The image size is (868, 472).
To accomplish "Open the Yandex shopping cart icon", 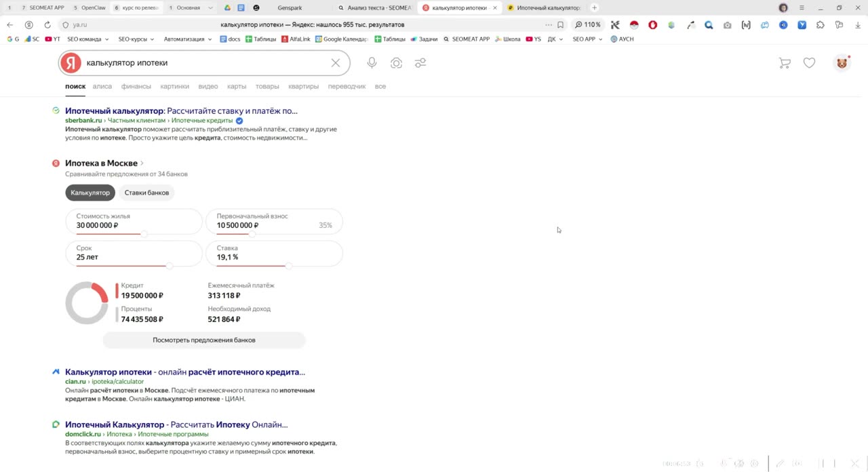I will tap(785, 62).
